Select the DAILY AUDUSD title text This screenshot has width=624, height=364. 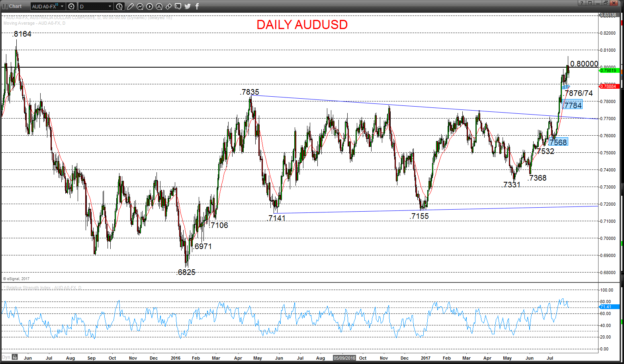302,25
